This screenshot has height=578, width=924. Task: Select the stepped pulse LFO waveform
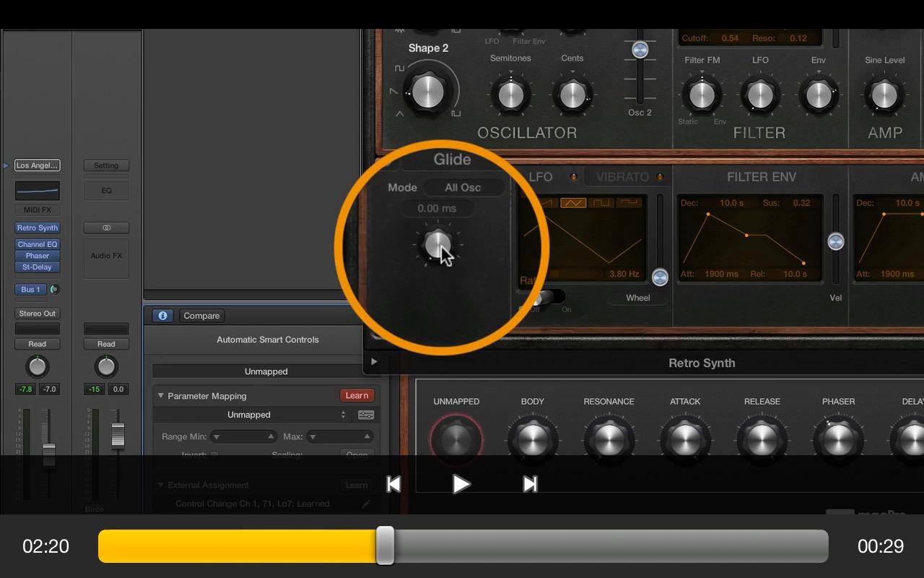click(x=631, y=203)
